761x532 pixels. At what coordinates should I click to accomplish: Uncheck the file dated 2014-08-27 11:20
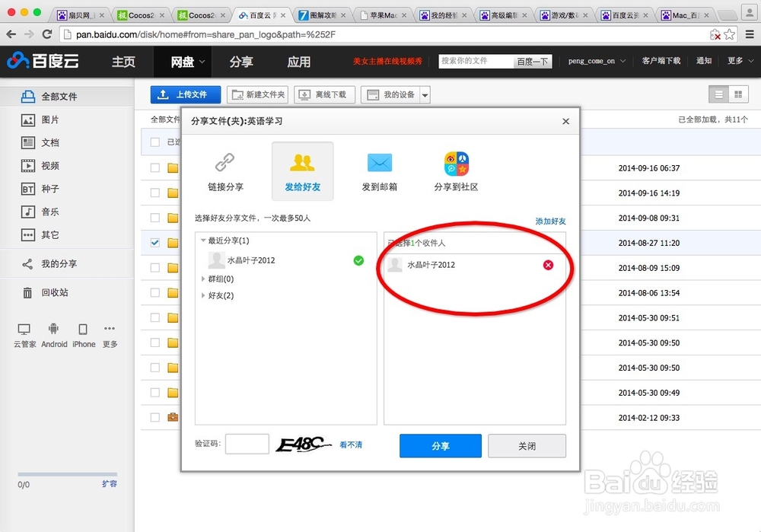[154, 243]
